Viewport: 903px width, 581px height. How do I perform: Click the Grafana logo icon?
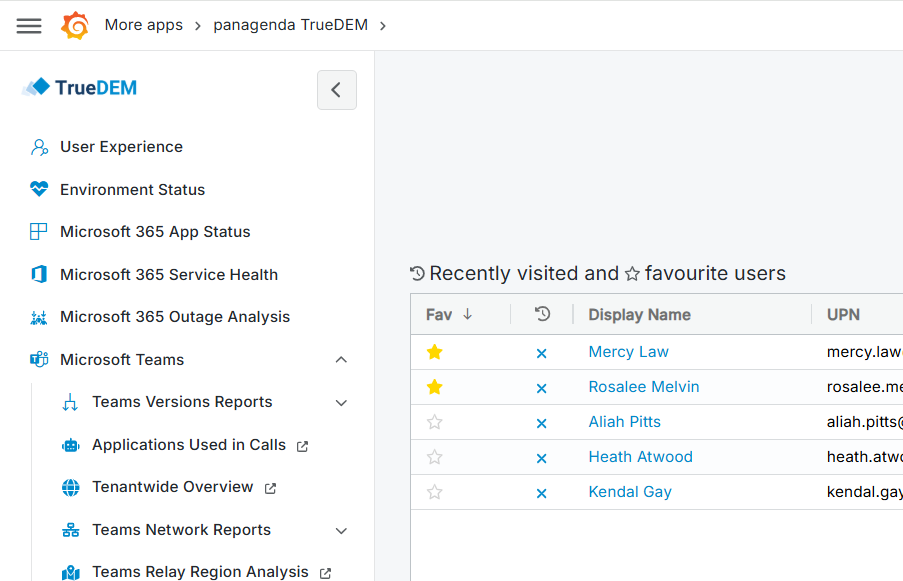[x=75, y=25]
